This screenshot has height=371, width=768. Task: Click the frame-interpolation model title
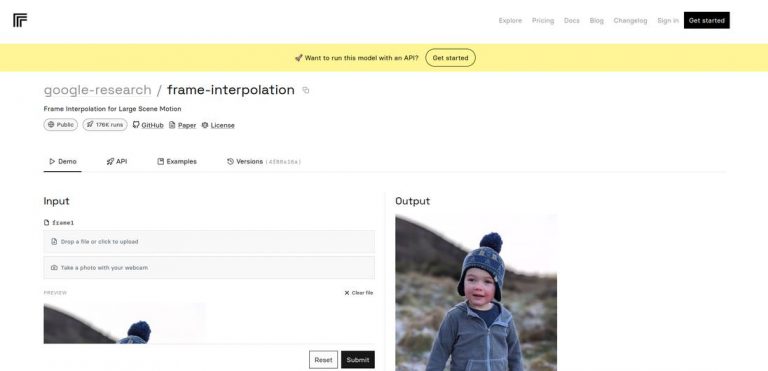coord(231,90)
